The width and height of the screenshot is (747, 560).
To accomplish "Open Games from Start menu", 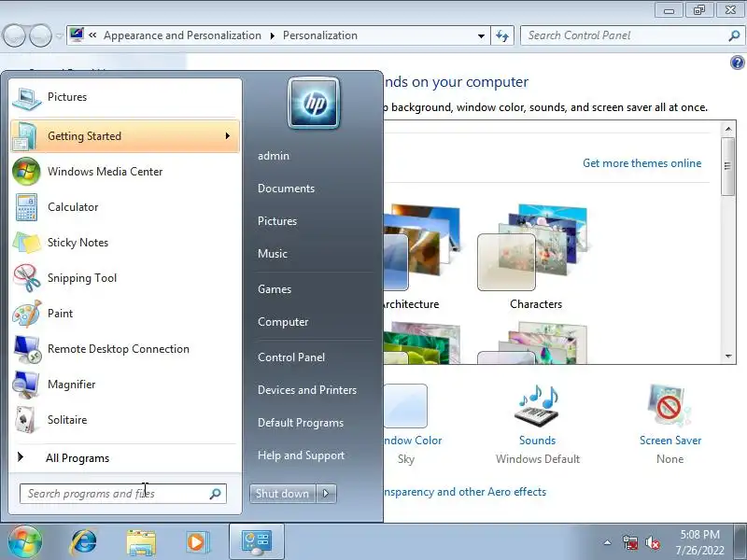I will pos(275,289).
